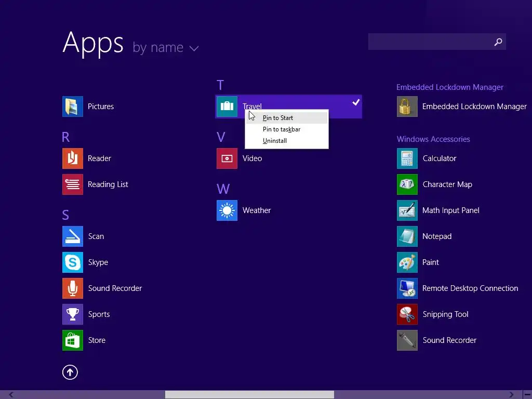Image resolution: width=532 pixels, height=399 pixels.
Task: Open the Remote Desktop Connection icon
Action: (407, 288)
